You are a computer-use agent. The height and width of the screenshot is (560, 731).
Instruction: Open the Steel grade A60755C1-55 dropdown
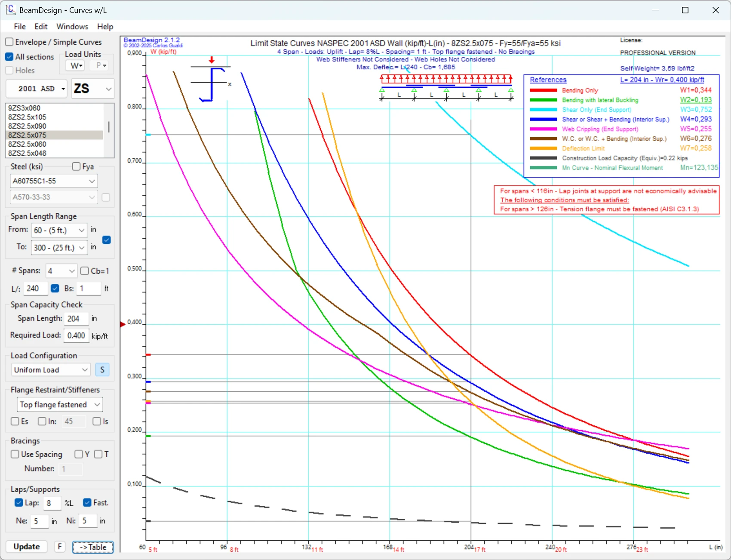pos(53,181)
